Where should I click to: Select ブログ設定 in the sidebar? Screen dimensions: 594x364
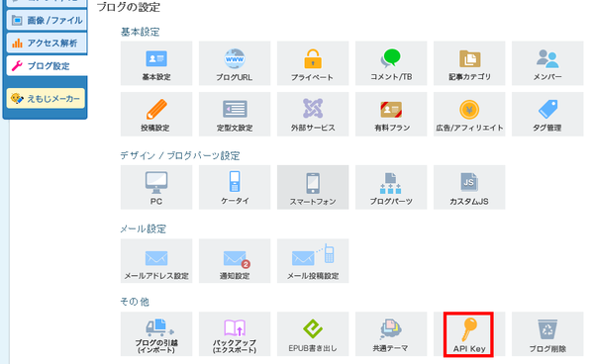[47, 66]
